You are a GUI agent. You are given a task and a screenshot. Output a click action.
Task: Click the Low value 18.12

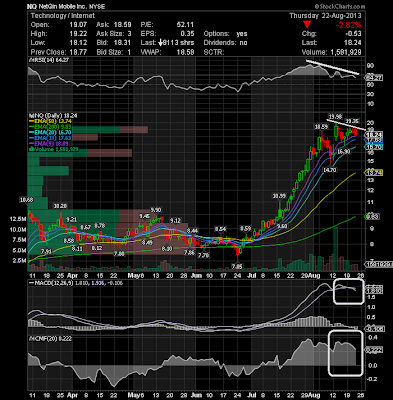pyautogui.click(x=78, y=43)
